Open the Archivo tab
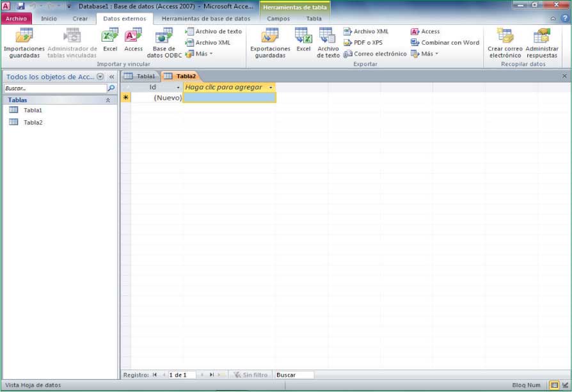Screen dimensions: 572x392 (17, 19)
